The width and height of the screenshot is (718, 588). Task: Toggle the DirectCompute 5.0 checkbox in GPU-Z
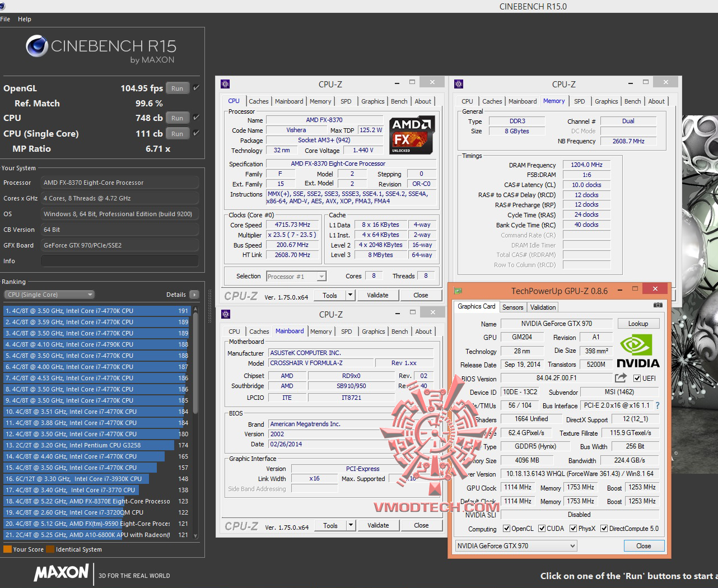click(604, 529)
